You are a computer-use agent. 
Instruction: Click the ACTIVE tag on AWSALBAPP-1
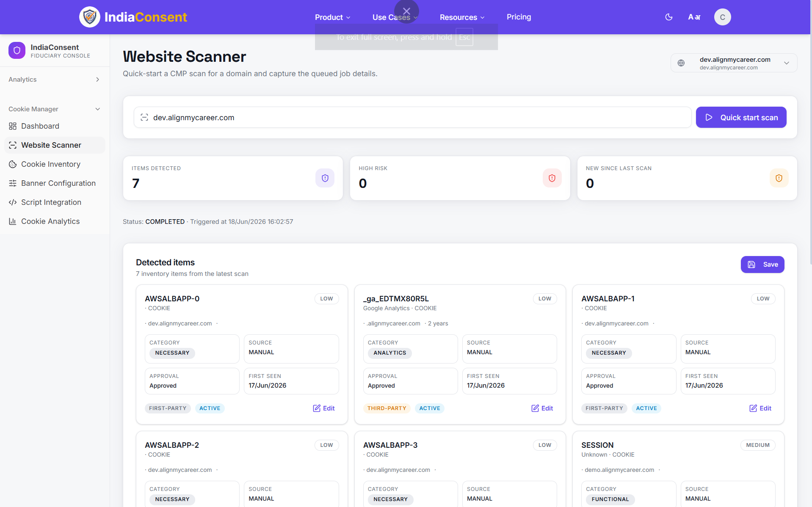click(x=646, y=408)
